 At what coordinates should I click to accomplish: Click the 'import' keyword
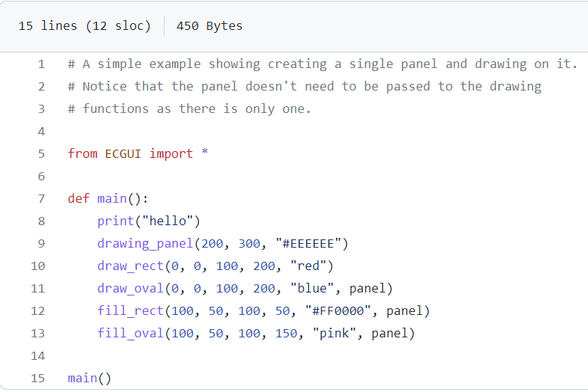point(171,154)
